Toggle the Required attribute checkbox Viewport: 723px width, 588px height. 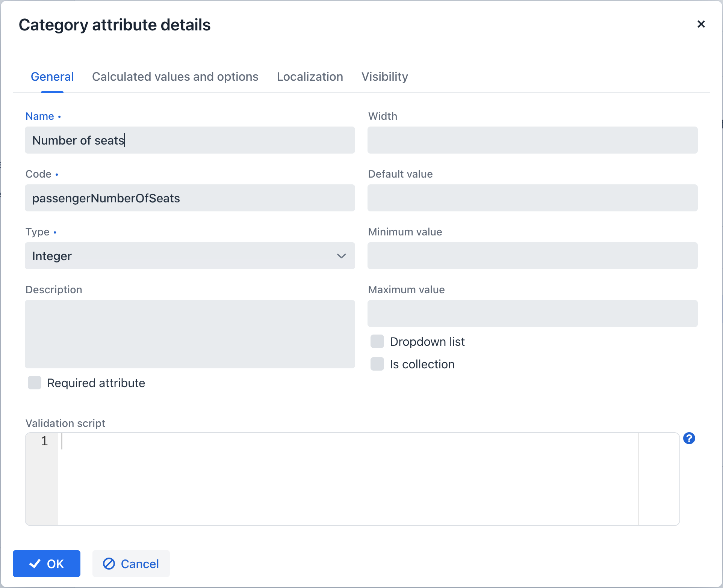34,383
